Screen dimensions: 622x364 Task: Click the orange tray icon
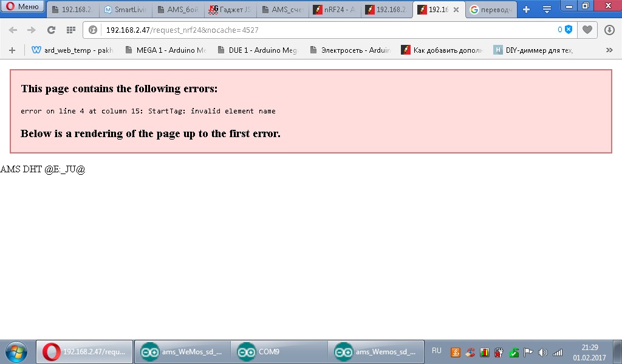[x=456, y=352]
